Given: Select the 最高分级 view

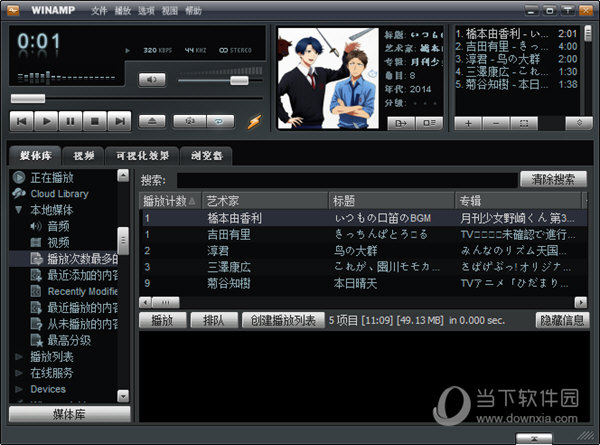Looking at the screenshot, I should (61, 340).
